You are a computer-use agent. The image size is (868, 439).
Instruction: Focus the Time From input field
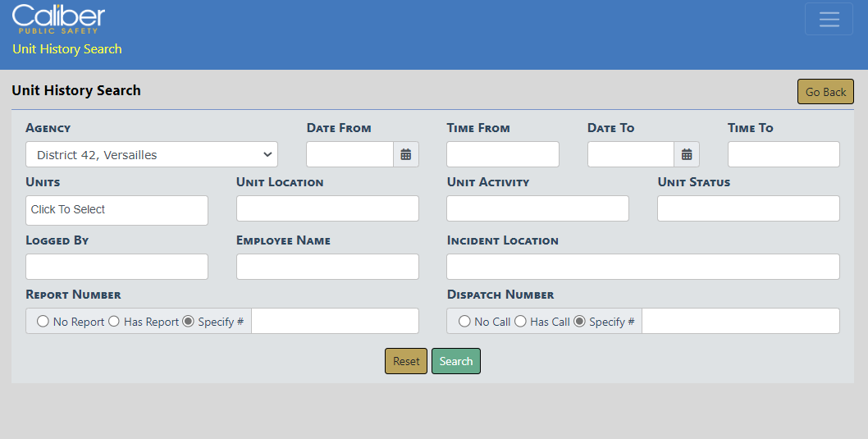503,154
